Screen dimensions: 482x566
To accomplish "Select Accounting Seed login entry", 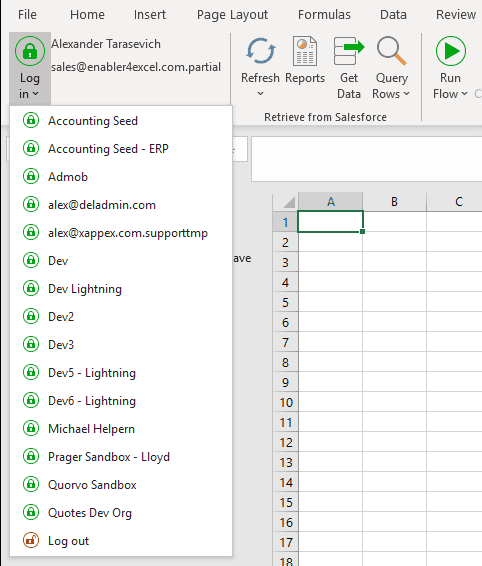I will [121, 121].
